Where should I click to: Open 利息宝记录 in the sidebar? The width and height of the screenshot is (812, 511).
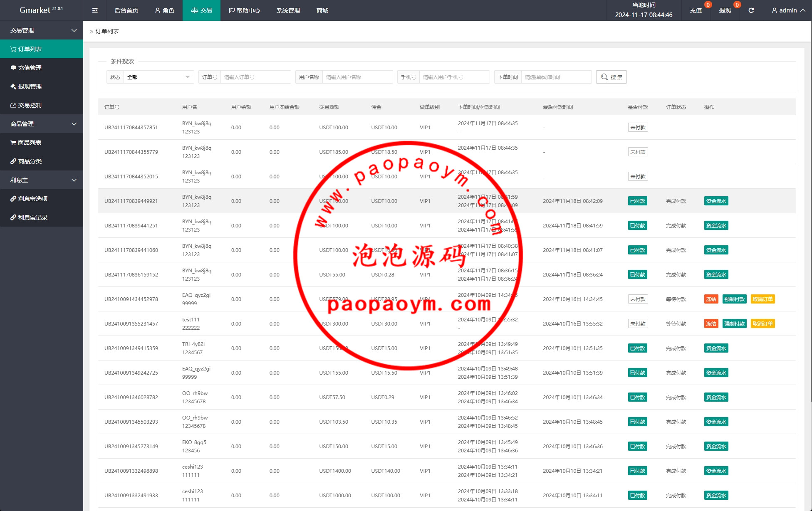point(32,217)
